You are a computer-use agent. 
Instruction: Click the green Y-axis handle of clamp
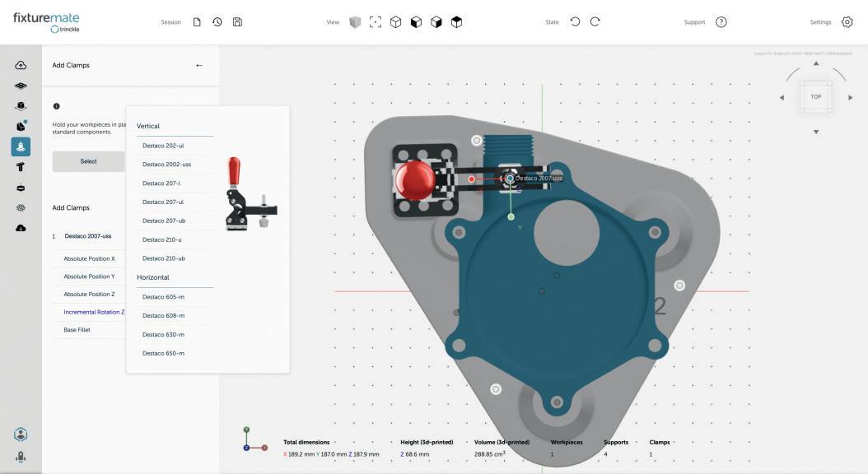pos(511,216)
